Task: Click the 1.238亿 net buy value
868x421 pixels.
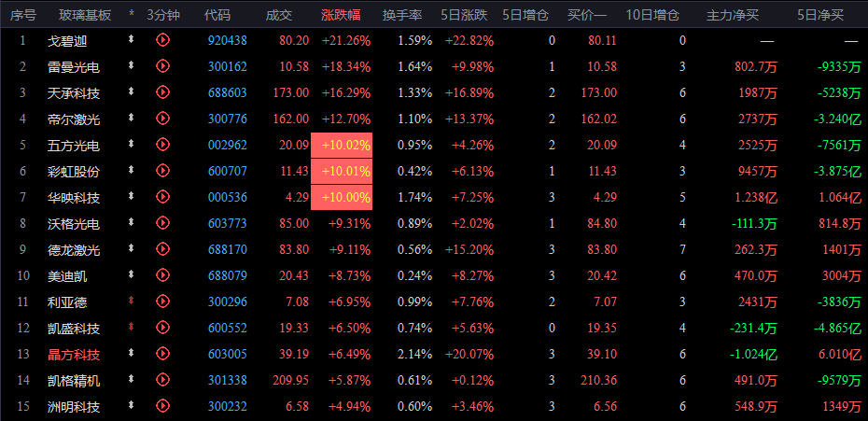Action: pyautogui.click(x=756, y=197)
